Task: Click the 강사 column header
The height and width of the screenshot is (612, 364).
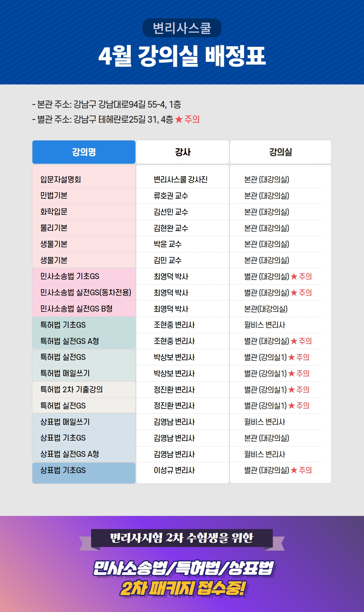Action: (x=182, y=152)
